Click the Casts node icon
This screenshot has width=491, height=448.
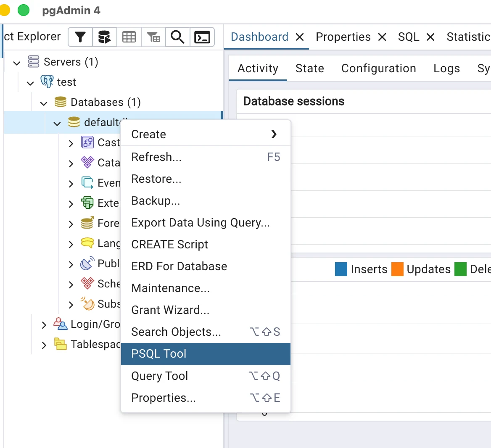tap(87, 142)
